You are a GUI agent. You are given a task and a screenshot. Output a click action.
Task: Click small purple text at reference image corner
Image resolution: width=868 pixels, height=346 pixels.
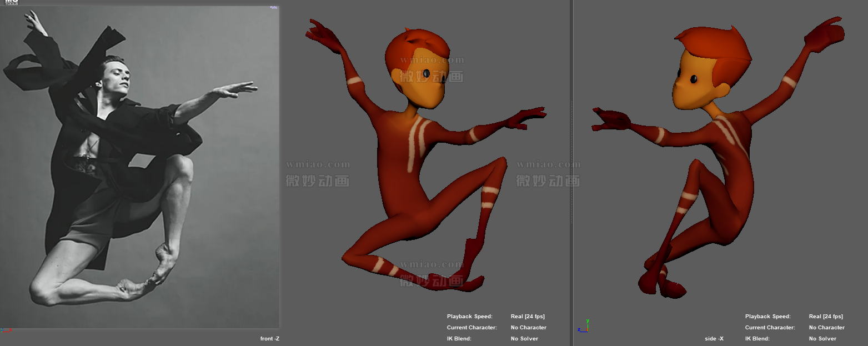pyautogui.click(x=273, y=8)
